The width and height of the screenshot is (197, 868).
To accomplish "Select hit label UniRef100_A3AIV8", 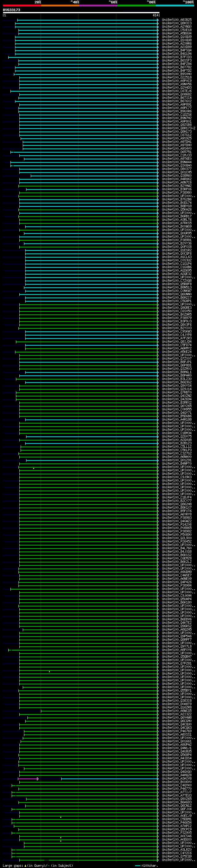I will pyautogui.click(x=177, y=779).
